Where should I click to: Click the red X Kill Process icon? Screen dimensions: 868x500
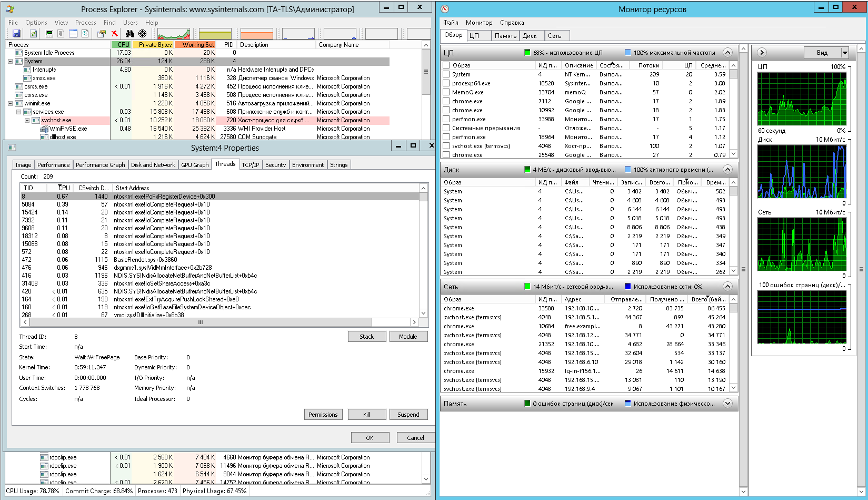tap(114, 34)
